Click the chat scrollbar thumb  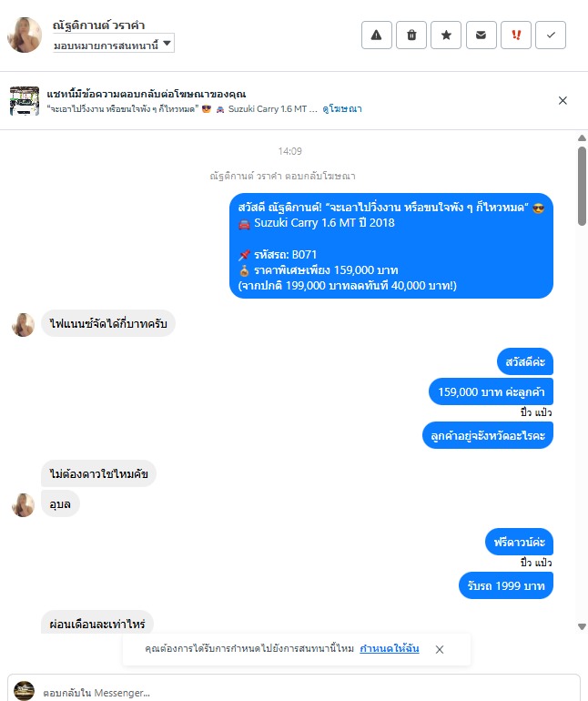pyautogui.click(x=582, y=186)
